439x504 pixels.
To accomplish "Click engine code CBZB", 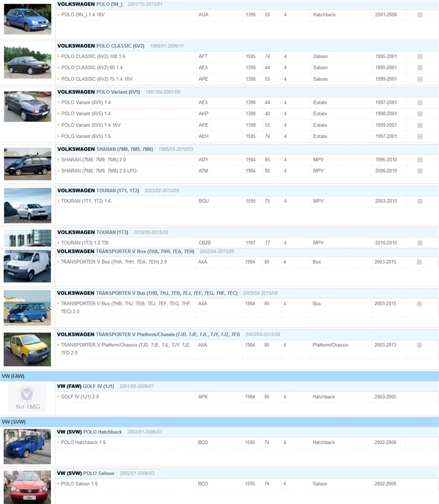I will pos(205,243).
